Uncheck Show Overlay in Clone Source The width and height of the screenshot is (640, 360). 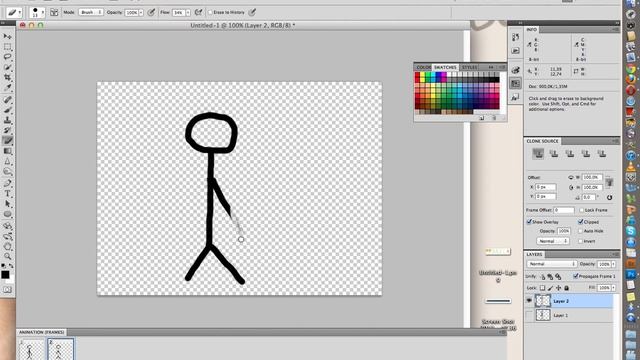529,222
